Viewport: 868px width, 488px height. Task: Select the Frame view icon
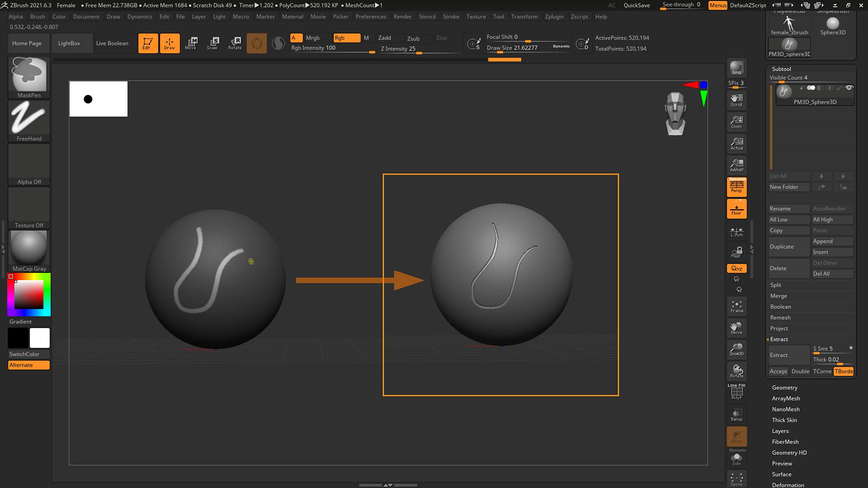pos(736,305)
